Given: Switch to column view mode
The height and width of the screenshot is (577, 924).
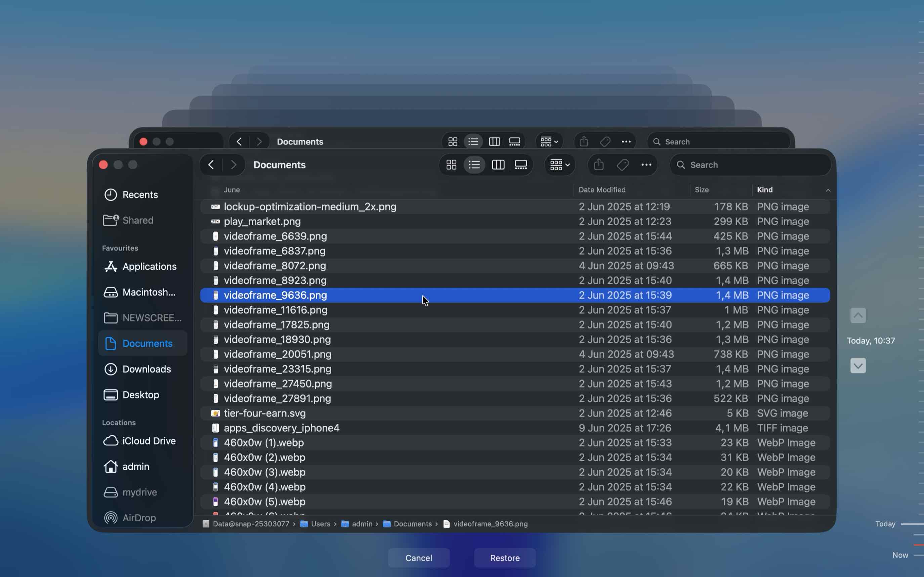Looking at the screenshot, I should (498, 165).
